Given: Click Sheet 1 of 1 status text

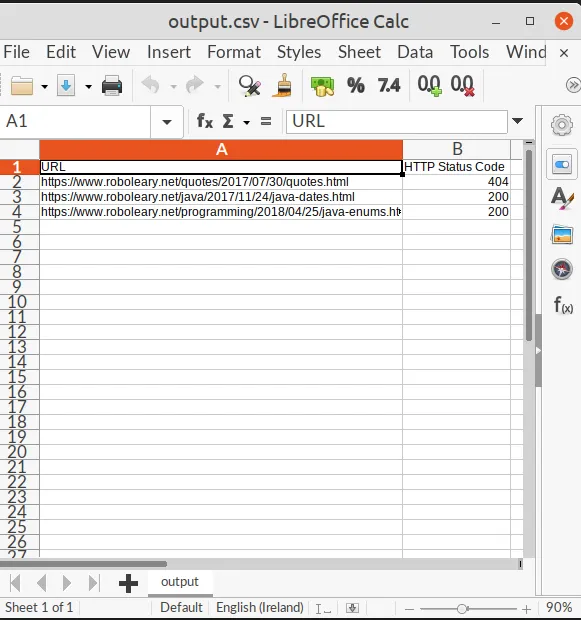Looking at the screenshot, I should (x=39, y=607).
